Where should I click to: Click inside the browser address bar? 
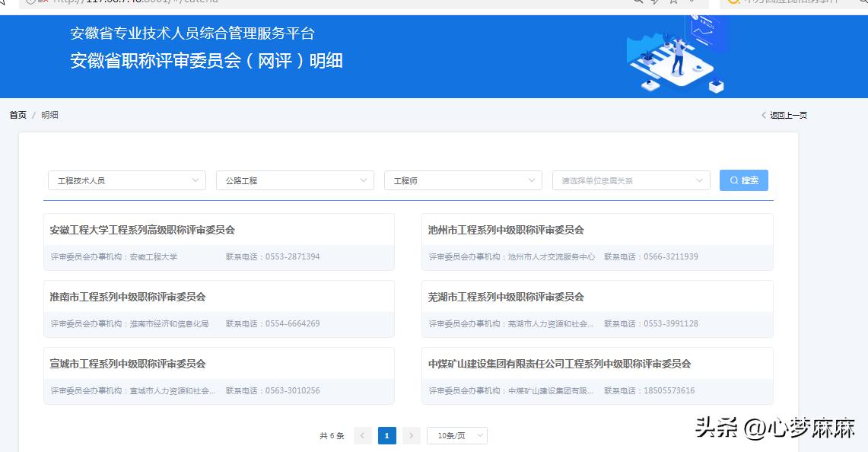pos(304,3)
